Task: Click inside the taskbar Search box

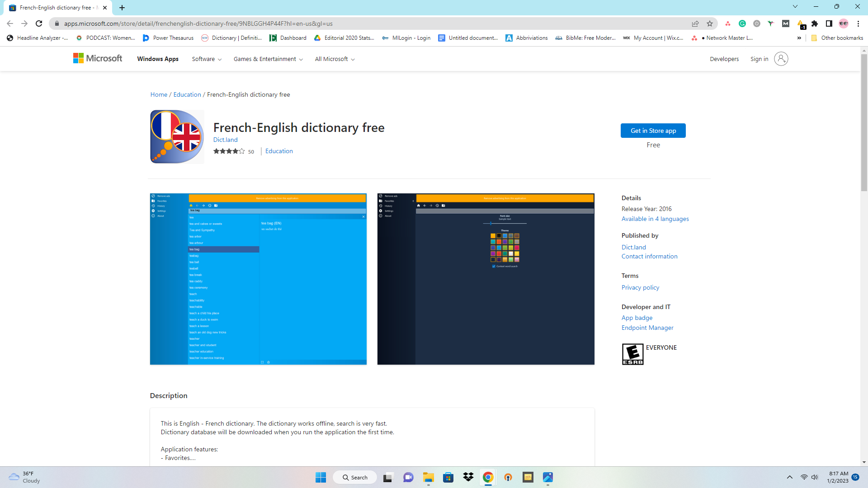Action: pyautogui.click(x=354, y=477)
